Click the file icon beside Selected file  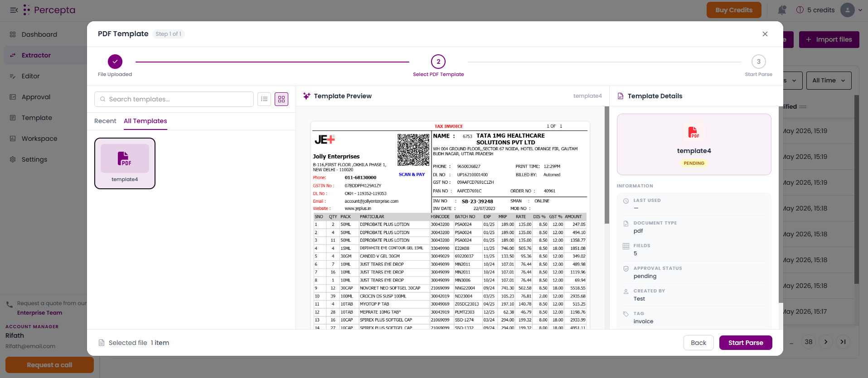pos(102,343)
